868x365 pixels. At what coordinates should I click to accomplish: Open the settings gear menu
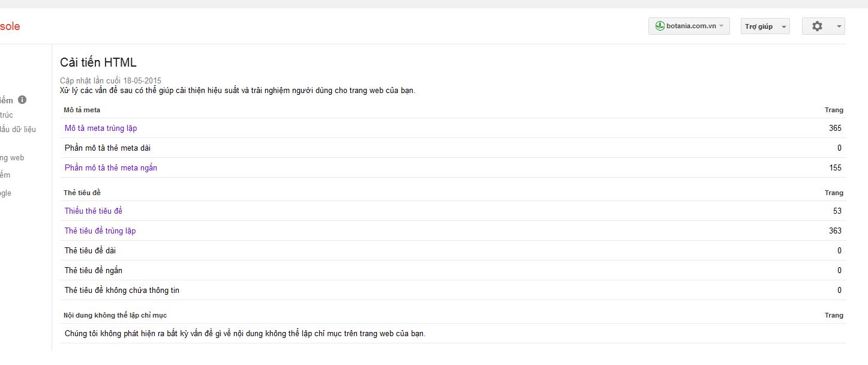pos(817,26)
